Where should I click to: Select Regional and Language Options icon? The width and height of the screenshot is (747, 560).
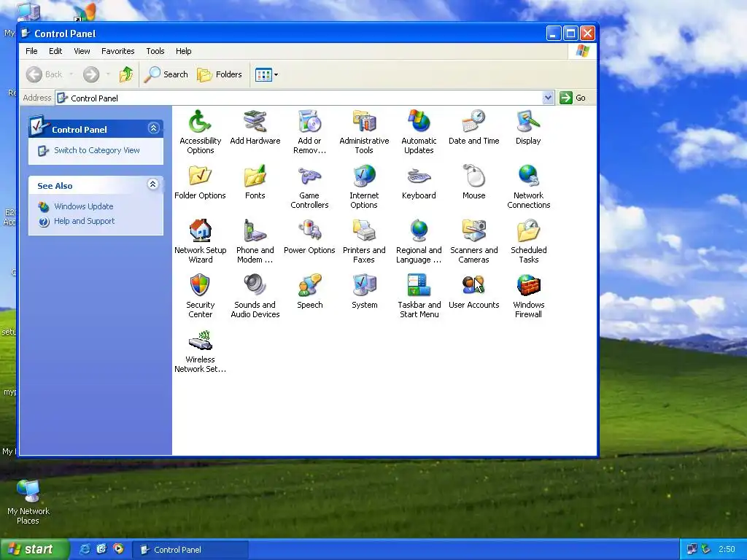[x=419, y=241]
